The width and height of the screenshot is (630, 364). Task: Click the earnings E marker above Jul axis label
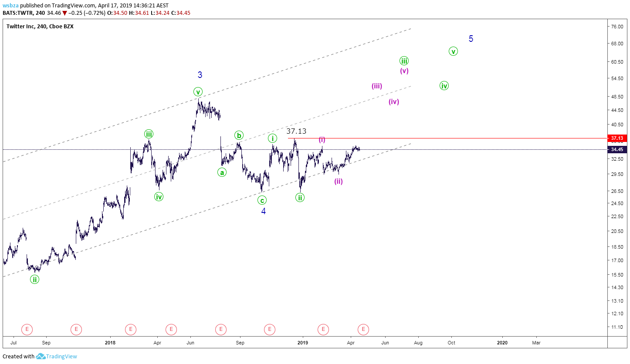[27, 329]
